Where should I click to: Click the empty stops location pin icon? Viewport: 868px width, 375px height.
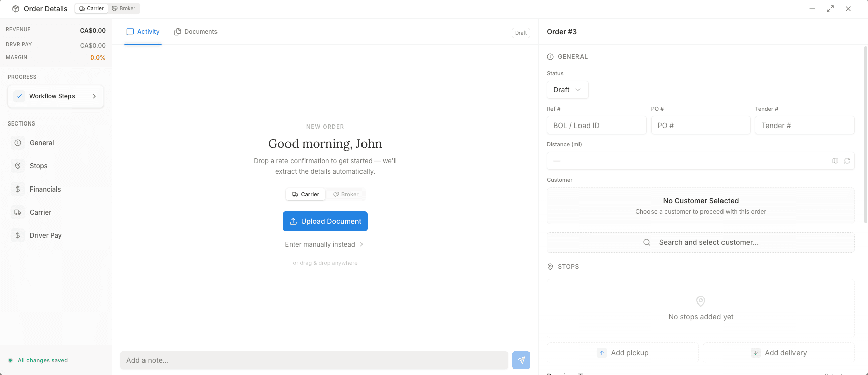(701, 301)
